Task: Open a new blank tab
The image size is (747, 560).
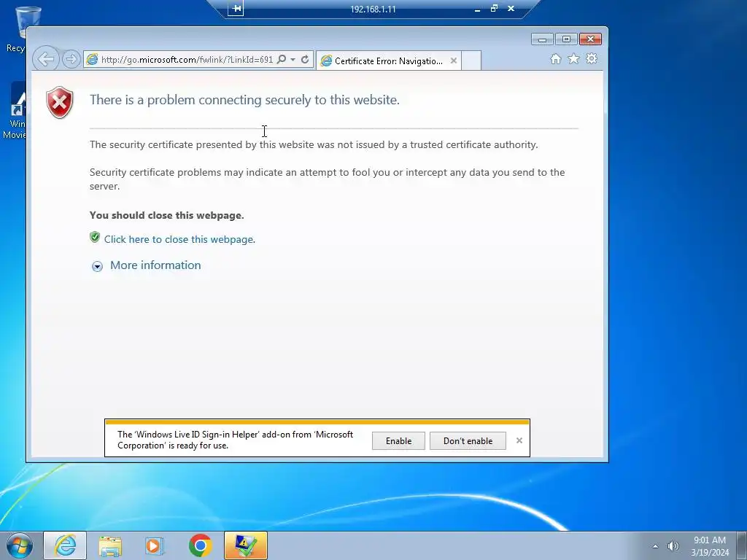Action: [x=471, y=61]
